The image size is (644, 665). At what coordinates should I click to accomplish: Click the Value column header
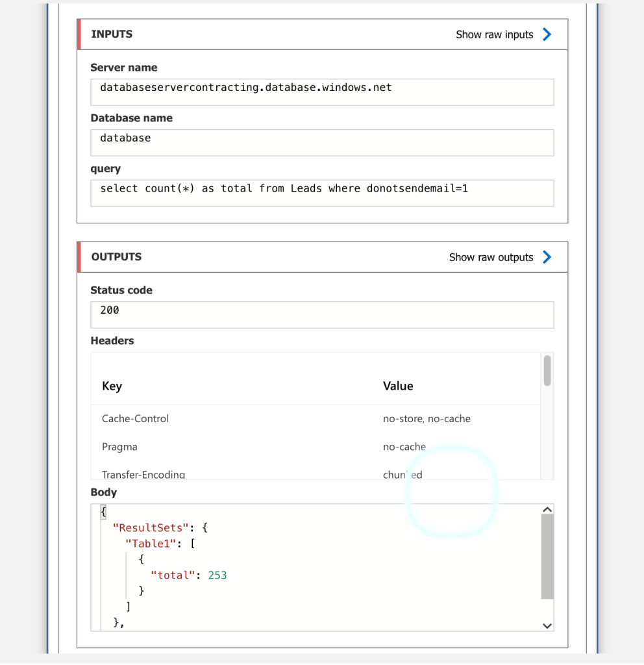click(x=398, y=386)
